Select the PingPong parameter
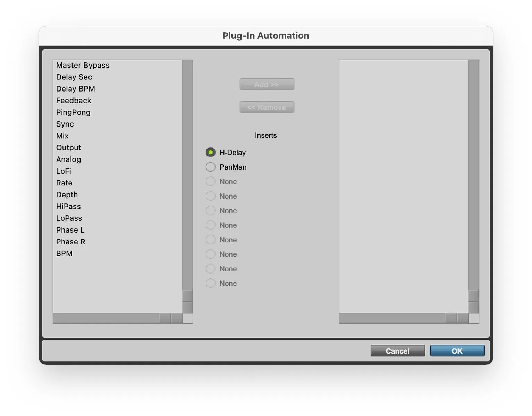Image resolution: width=532 pixels, height=416 pixels. click(x=73, y=112)
